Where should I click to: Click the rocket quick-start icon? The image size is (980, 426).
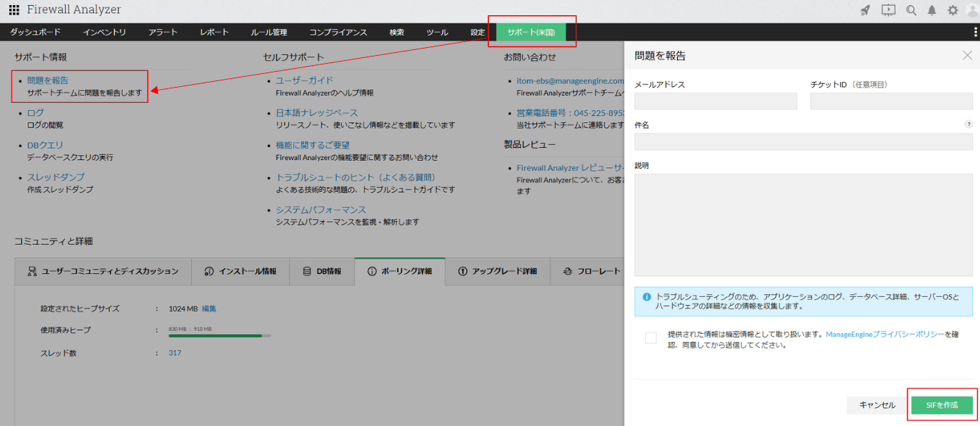865,10
